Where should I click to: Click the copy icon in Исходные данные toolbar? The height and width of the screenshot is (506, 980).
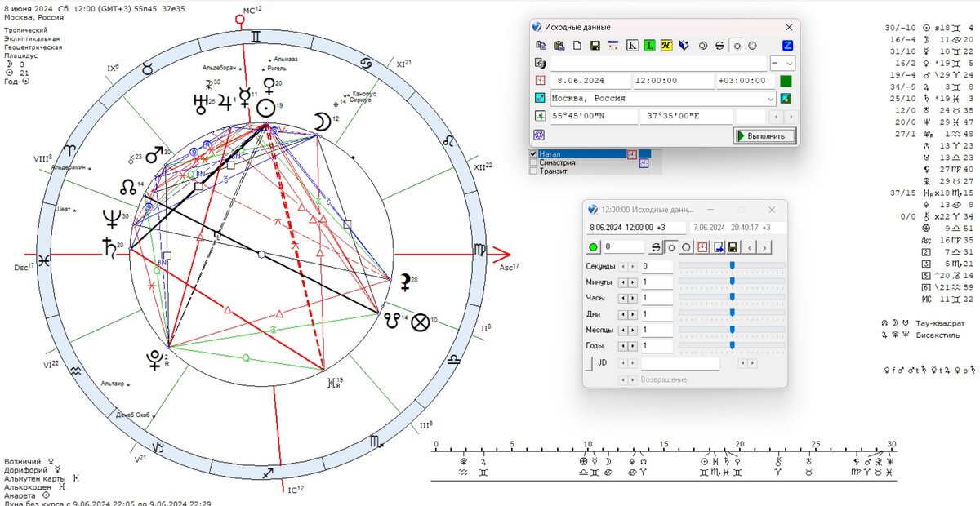(540, 46)
